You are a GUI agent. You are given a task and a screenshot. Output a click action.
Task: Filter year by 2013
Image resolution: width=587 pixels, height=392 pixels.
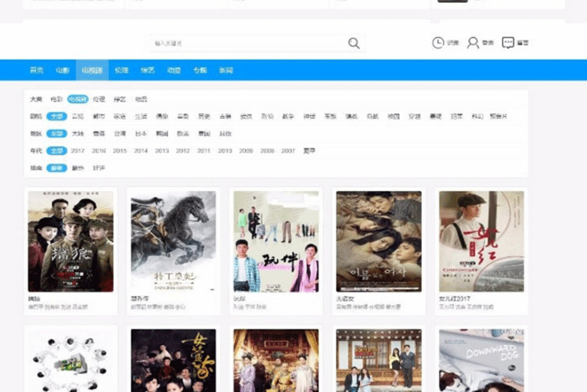tap(162, 151)
